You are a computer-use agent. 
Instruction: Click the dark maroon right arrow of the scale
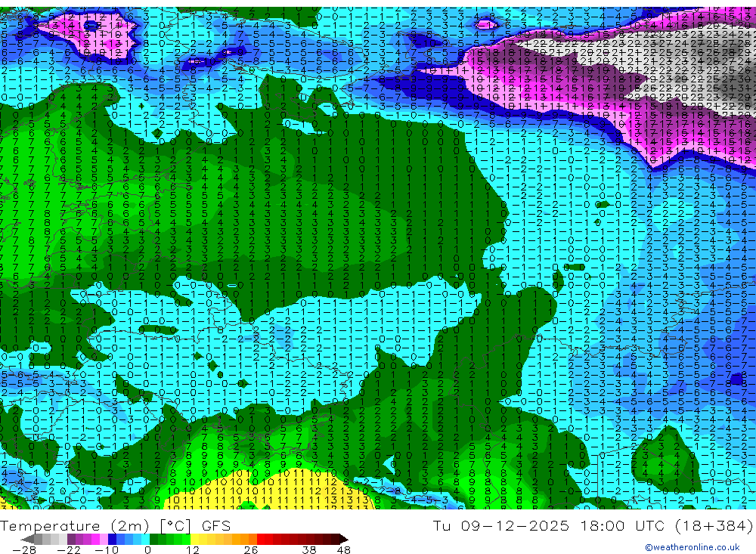coord(344,539)
